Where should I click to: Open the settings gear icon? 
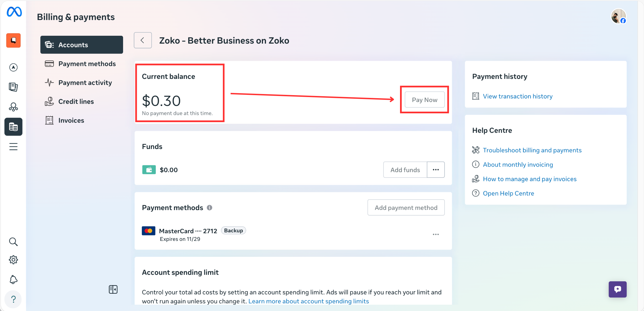click(x=13, y=260)
